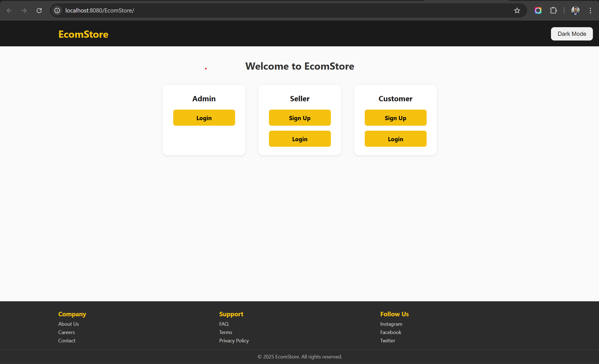
Task: Click Login under Customer
Action: (x=395, y=139)
